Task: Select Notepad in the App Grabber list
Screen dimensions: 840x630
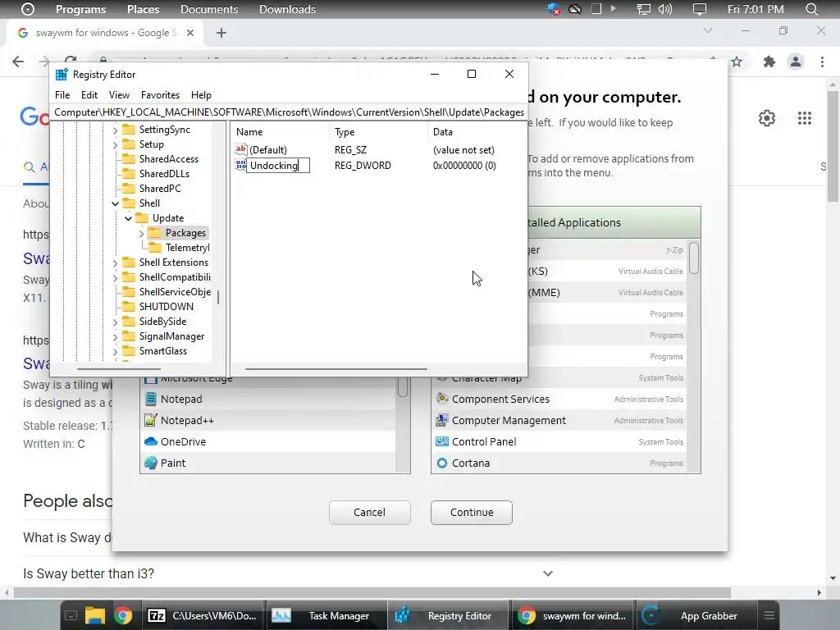Action: tap(269, 399)
